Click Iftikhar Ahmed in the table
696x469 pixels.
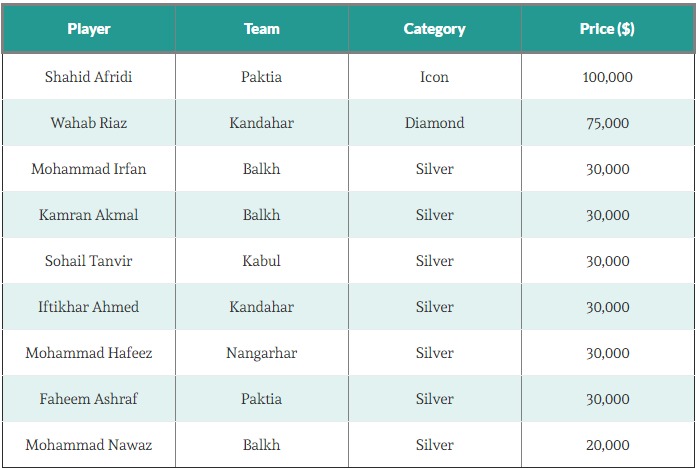(x=88, y=307)
